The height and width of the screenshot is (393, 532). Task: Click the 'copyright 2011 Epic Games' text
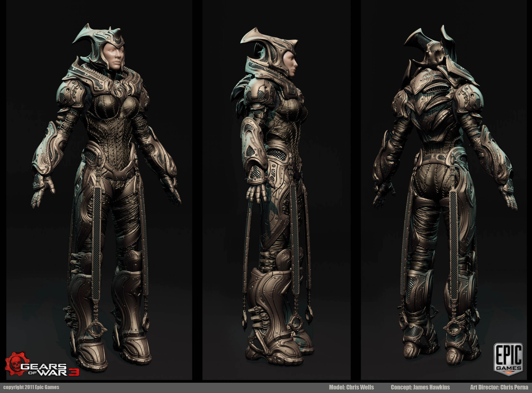[x=31, y=387]
